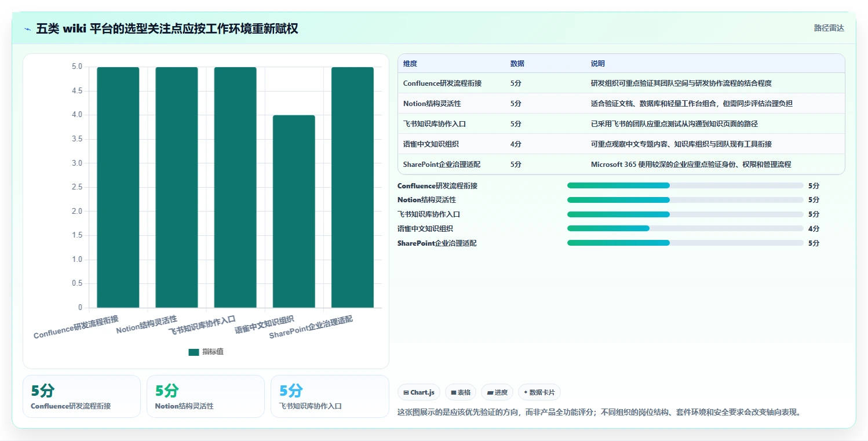Viewport: 868px width, 441px height.
Task: Click the SharePoint企业治理适配 progress row label
Action: click(437, 243)
